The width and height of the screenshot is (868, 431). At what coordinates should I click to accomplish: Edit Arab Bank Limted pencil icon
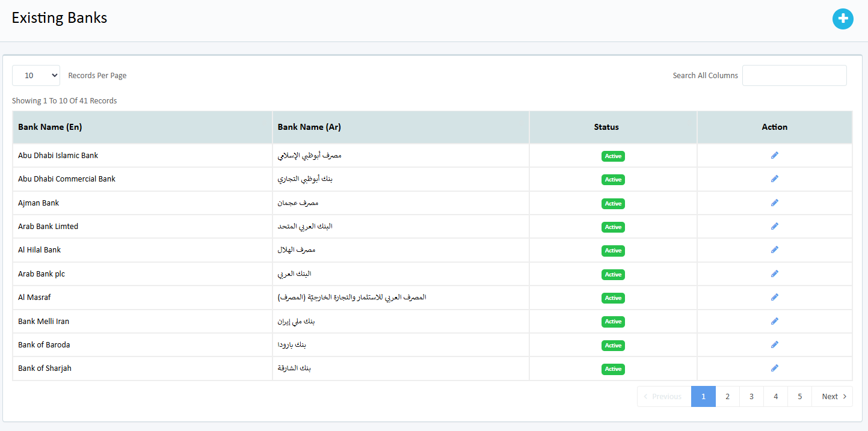pyautogui.click(x=775, y=226)
